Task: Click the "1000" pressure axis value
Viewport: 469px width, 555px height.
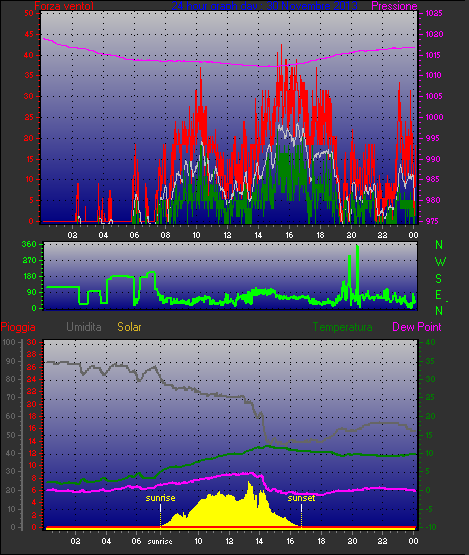Action: (x=434, y=117)
